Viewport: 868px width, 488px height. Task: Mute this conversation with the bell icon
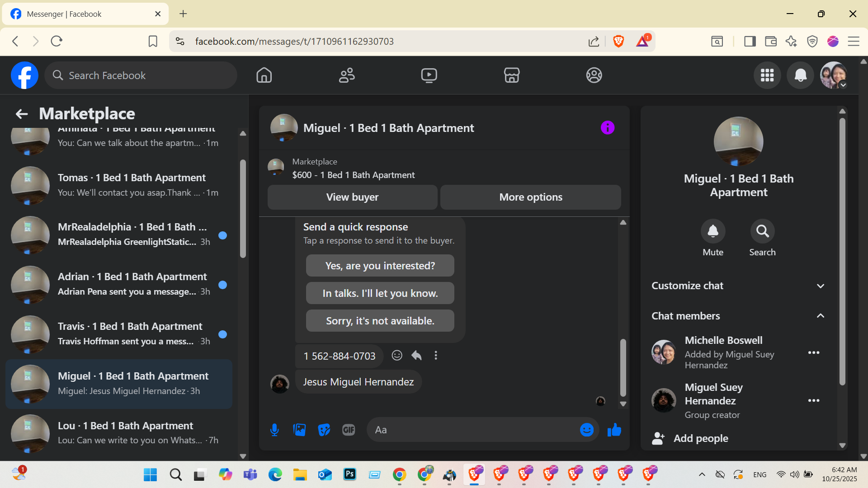click(713, 231)
